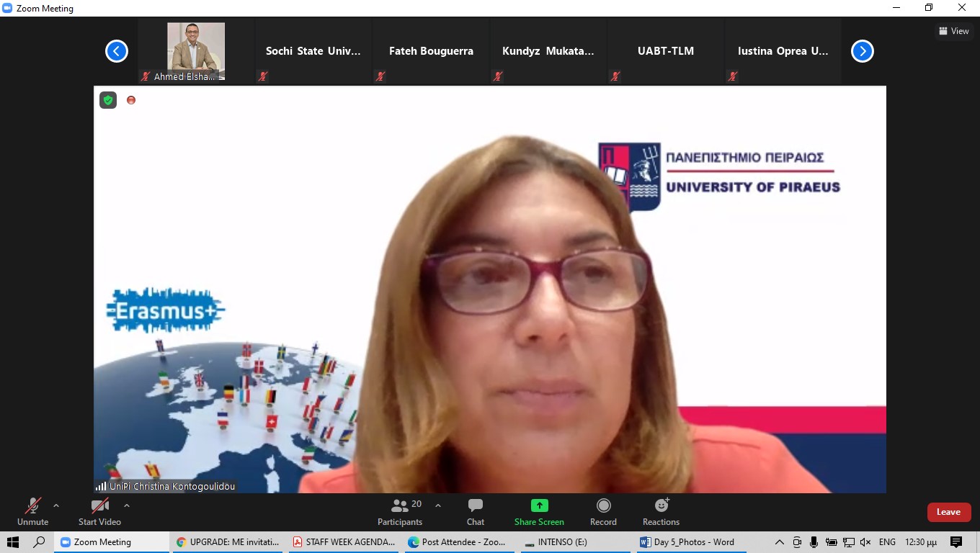Open the Windows notification center

point(956,542)
